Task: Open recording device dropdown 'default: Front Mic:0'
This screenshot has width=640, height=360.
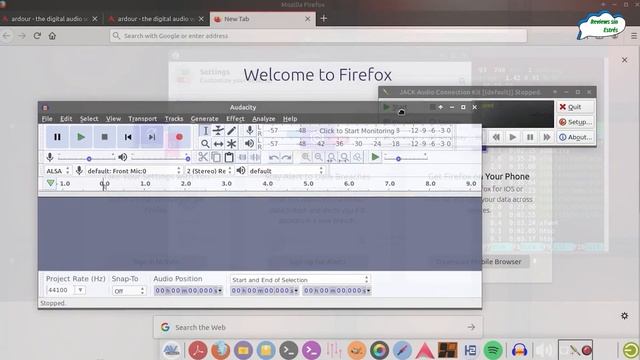Action: click(133, 171)
